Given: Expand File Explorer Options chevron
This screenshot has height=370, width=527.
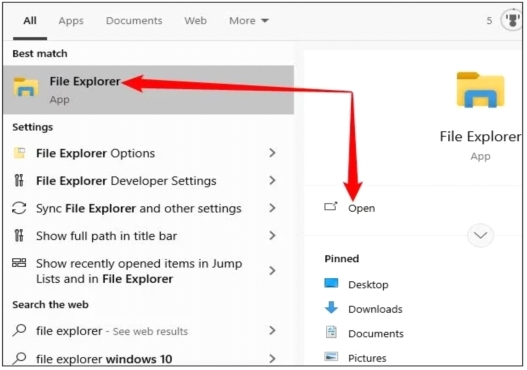Looking at the screenshot, I should pos(273,153).
